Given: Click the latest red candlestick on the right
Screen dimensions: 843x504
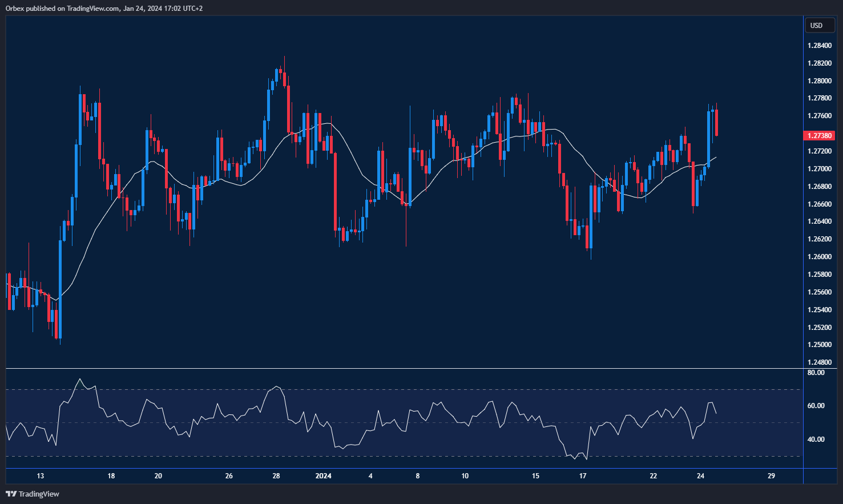Looking at the screenshot, I should (716, 123).
